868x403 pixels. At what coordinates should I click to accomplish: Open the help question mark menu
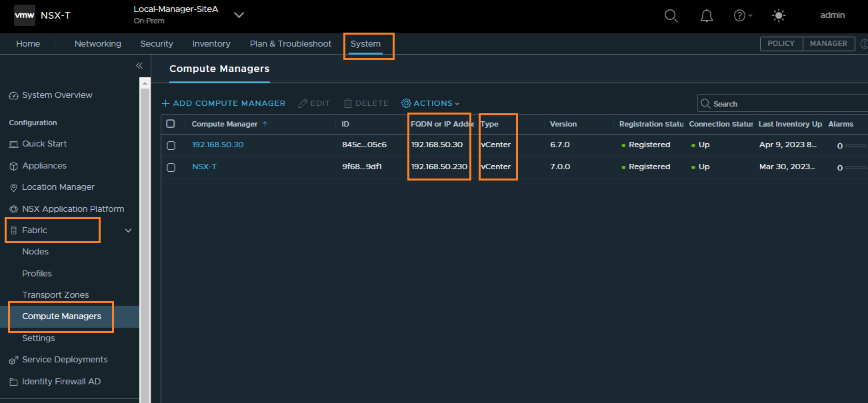click(x=743, y=15)
